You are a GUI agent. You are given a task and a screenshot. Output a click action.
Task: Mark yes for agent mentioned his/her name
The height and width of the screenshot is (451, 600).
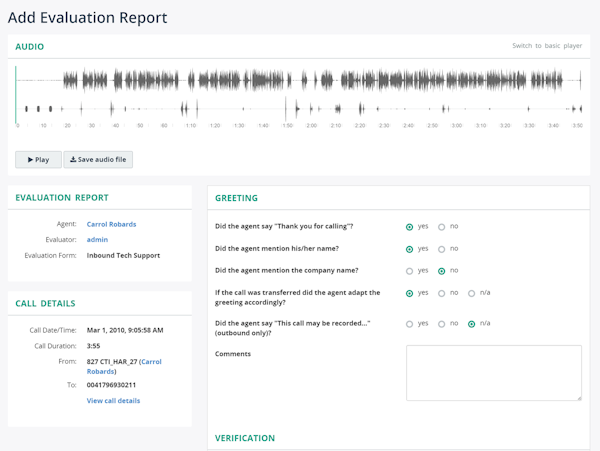pos(409,249)
